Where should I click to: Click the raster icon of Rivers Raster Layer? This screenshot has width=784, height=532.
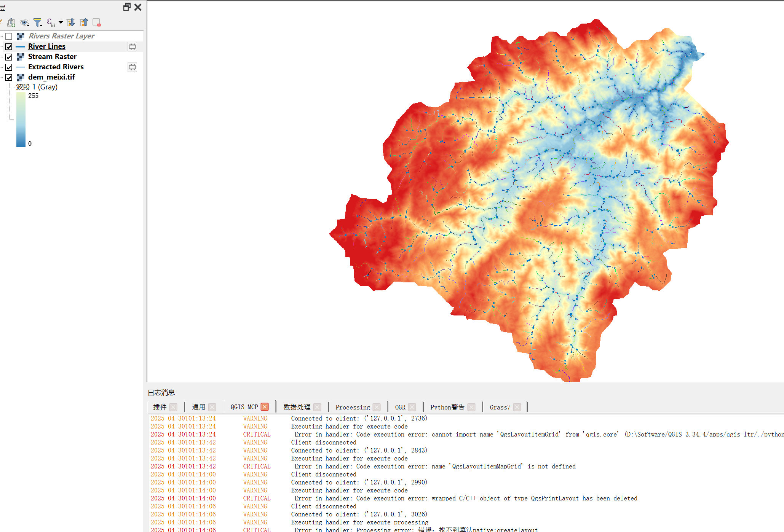(21, 36)
